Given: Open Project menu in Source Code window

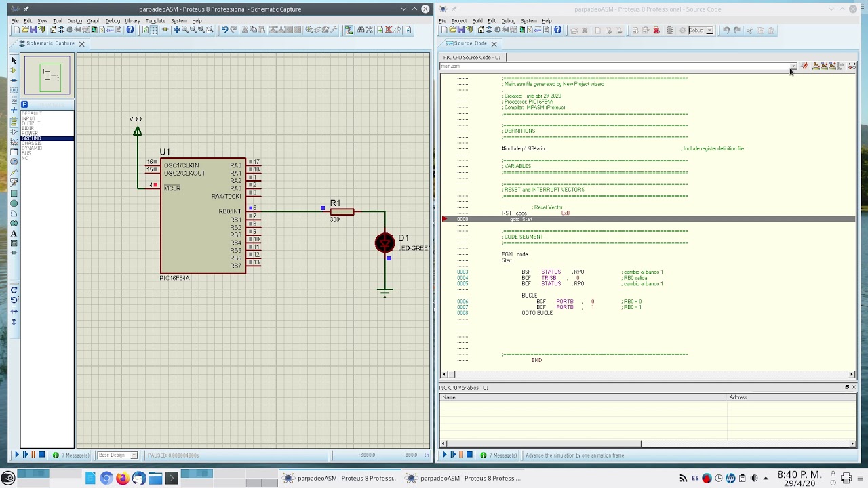Looking at the screenshot, I should pos(459,21).
